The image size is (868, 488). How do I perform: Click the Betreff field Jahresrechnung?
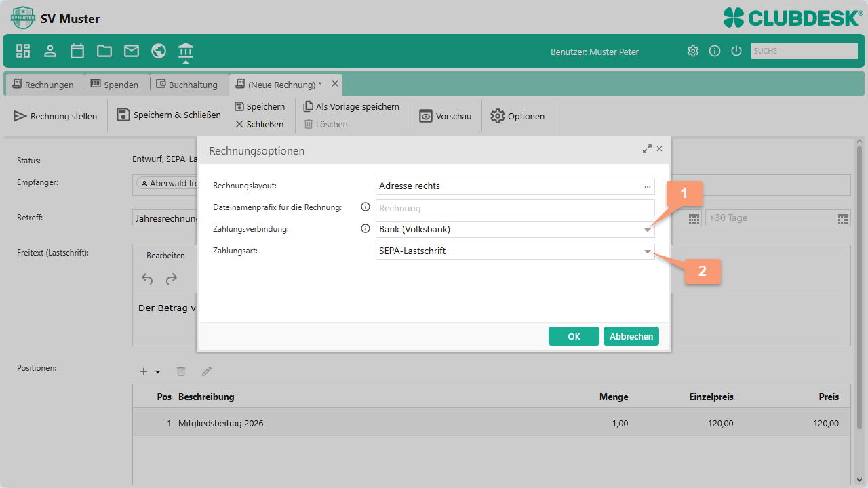165,218
